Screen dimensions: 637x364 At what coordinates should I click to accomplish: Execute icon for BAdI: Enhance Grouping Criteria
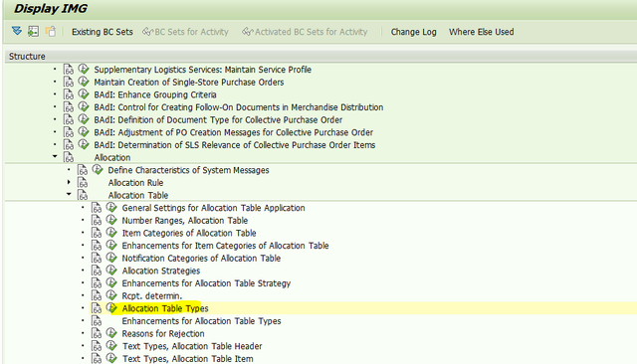click(x=84, y=94)
